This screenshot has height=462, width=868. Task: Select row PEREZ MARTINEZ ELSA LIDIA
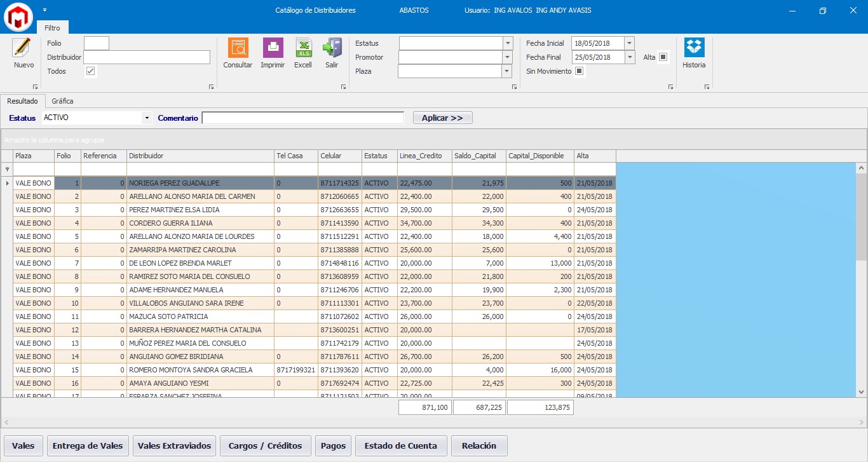(315, 210)
